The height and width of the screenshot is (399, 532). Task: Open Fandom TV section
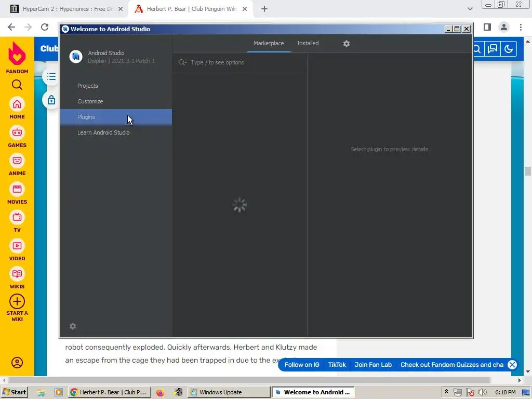click(17, 221)
